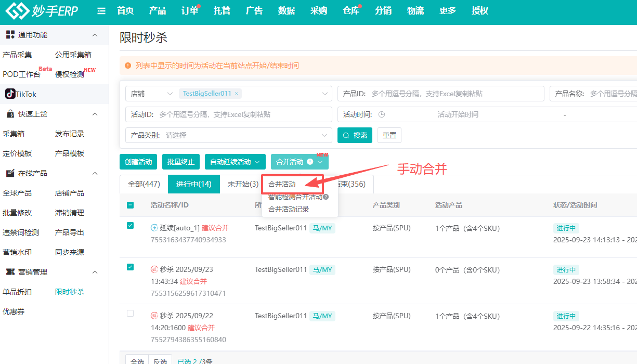The height and width of the screenshot is (364, 637).
Task: Click the info icon on 合并活动 button
Action: (310, 162)
